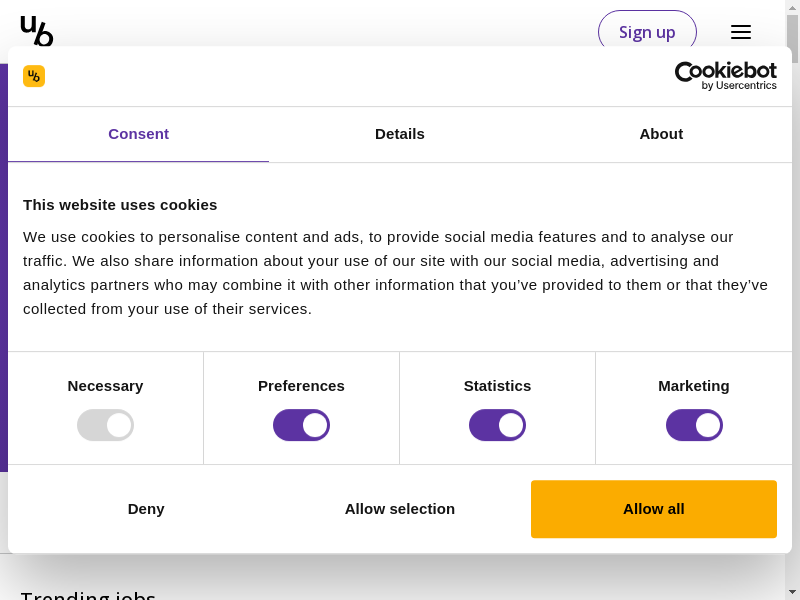Toggle the Necessary cookies switch
Viewport: 800px width, 600px height.
click(105, 425)
